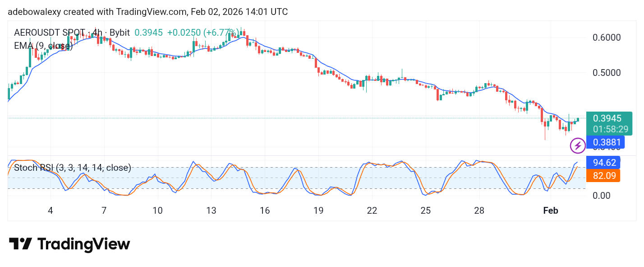The image size is (644, 267).
Task: Click the TradingView logo mark
Action: pyautogui.click(x=20, y=244)
